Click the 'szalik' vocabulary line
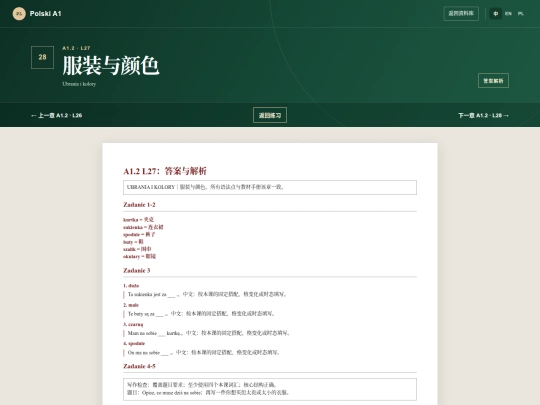 pyautogui.click(x=137, y=249)
